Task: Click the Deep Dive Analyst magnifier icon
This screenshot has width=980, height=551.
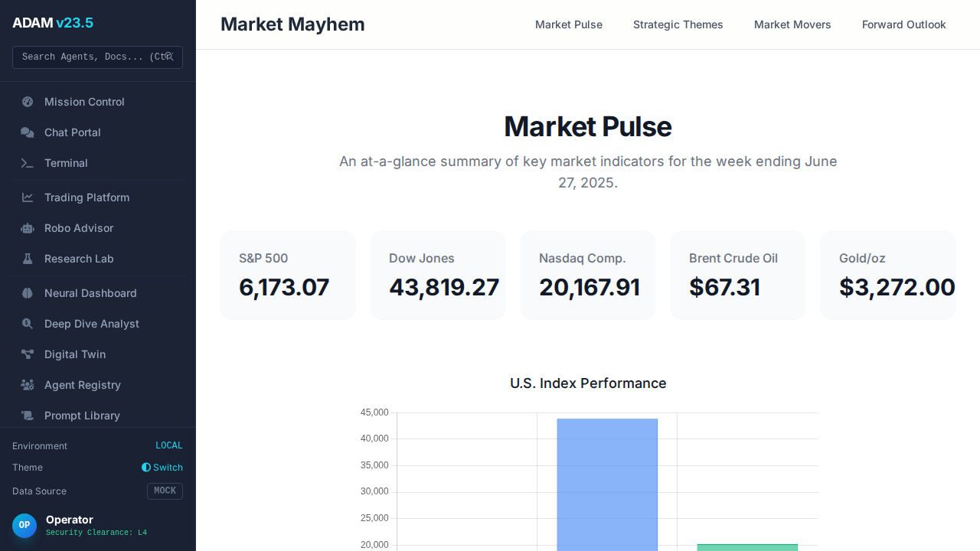Action: pyautogui.click(x=28, y=324)
